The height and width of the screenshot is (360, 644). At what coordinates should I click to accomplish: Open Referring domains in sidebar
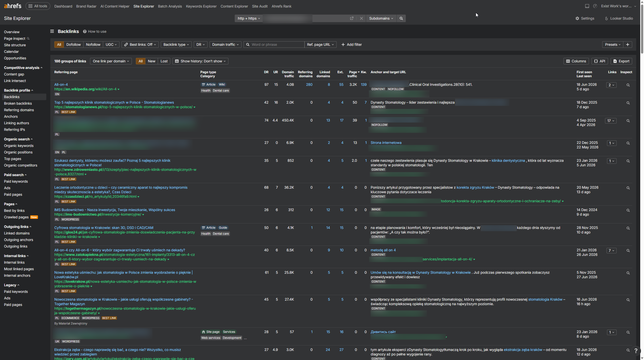click(x=19, y=110)
